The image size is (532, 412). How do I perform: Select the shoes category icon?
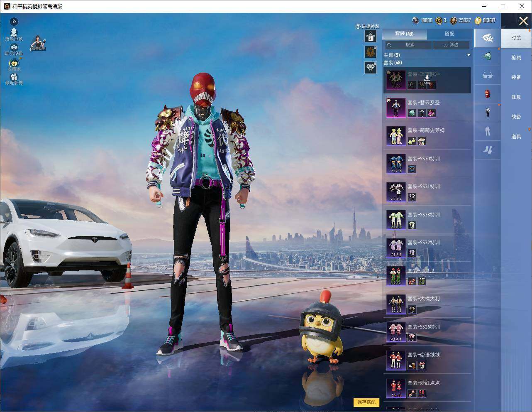(487, 150)
